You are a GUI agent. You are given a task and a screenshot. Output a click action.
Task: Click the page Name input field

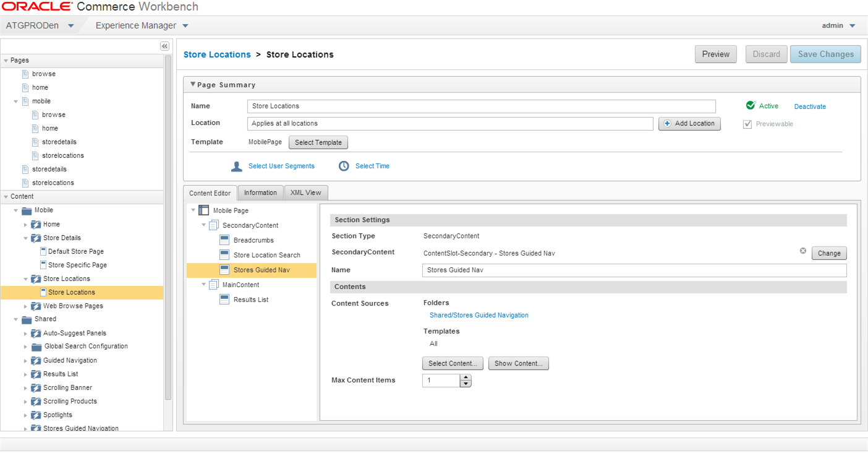(481, 106)
